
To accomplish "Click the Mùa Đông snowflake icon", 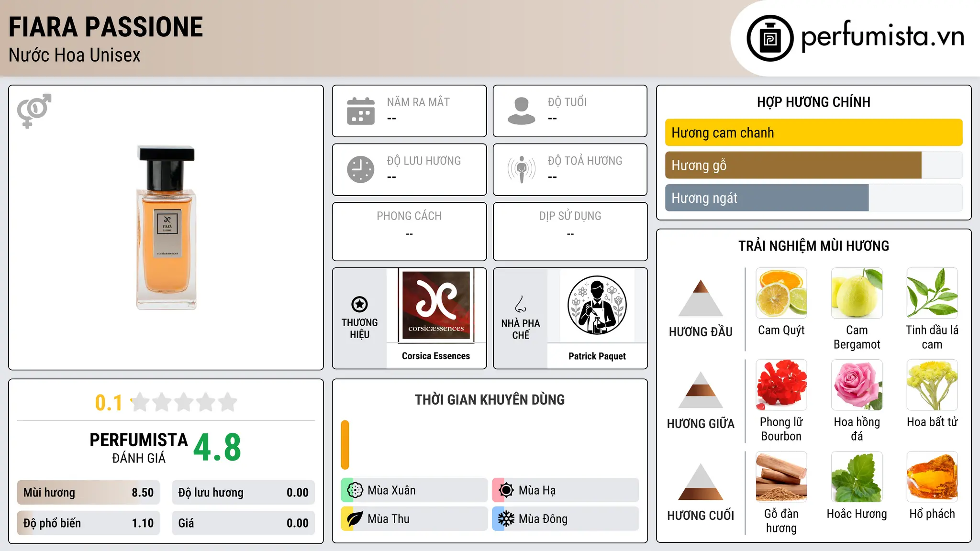I will coord(506,519).
